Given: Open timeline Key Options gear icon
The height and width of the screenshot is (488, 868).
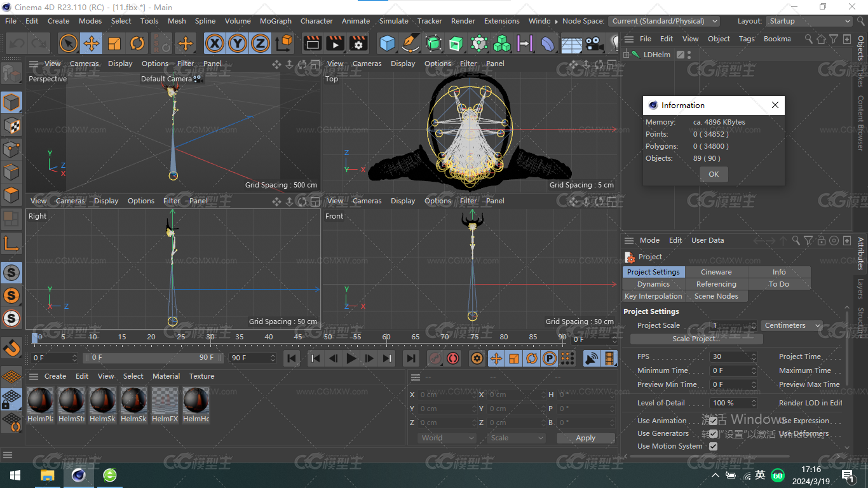Looking at the screenshot, I should click(x=477, y=358).
